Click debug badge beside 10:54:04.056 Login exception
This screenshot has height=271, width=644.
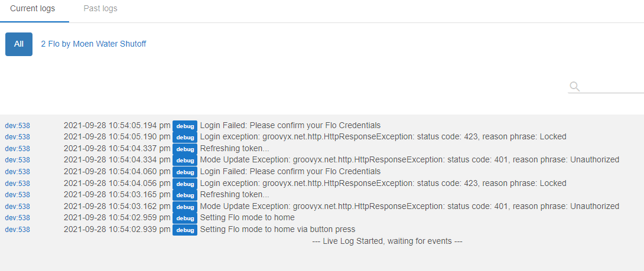[185, 184]
